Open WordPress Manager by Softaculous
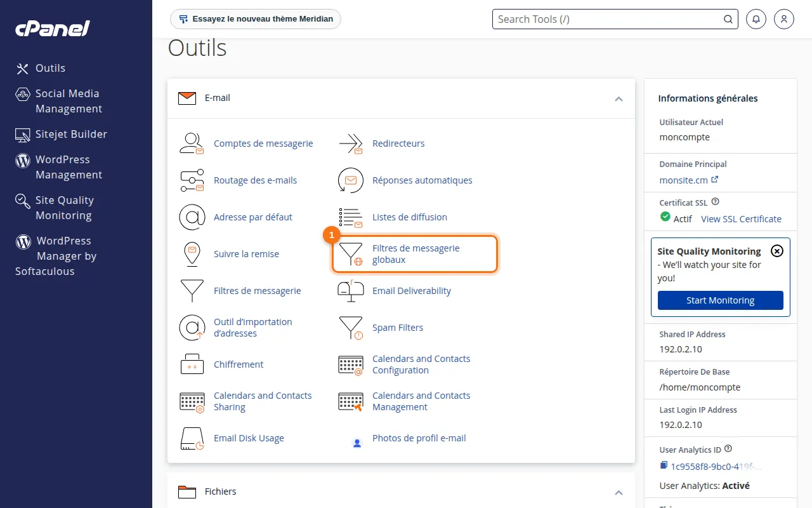The height and width of the screenshot is (508, 812). [56, 256]
